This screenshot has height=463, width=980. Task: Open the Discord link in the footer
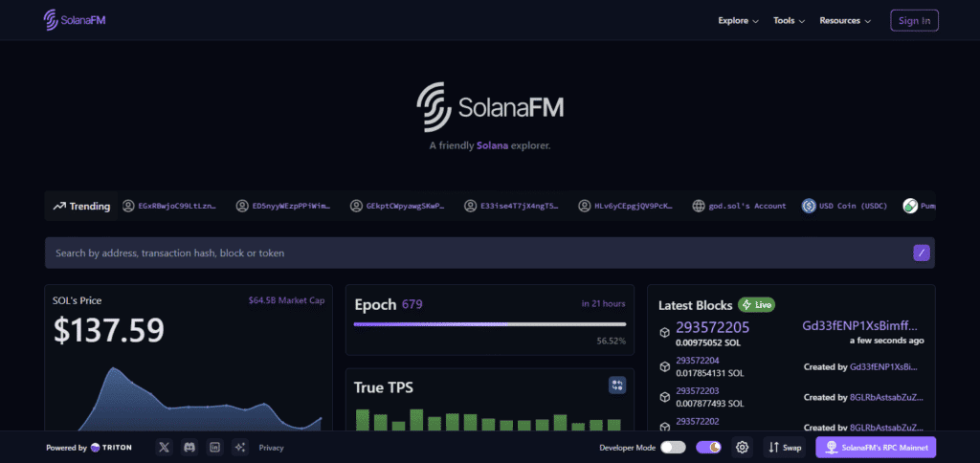pos(189,448)
